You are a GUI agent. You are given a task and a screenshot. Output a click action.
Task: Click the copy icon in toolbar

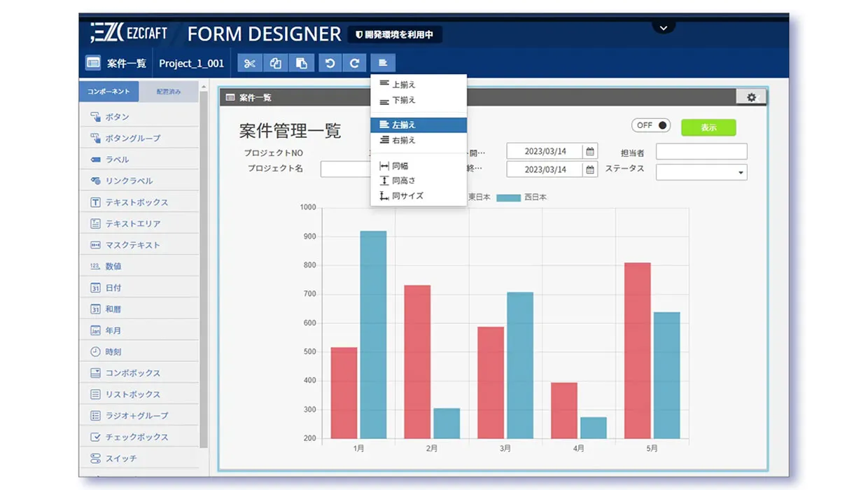pos(276,64)
